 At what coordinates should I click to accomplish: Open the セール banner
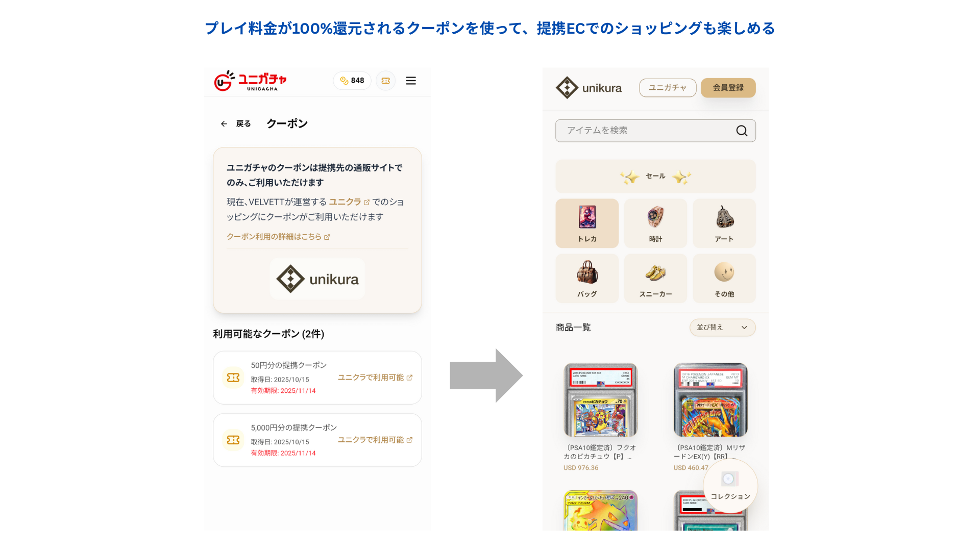click(655, 176)
